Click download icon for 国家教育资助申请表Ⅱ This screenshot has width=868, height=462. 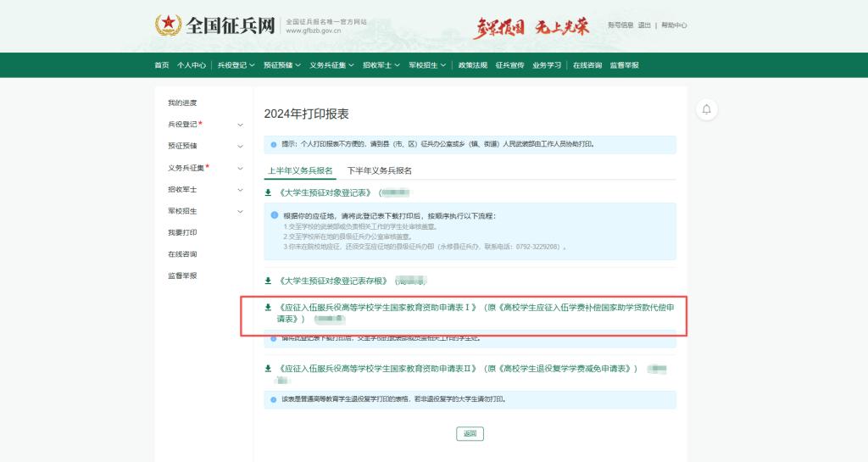click(269, 369)
